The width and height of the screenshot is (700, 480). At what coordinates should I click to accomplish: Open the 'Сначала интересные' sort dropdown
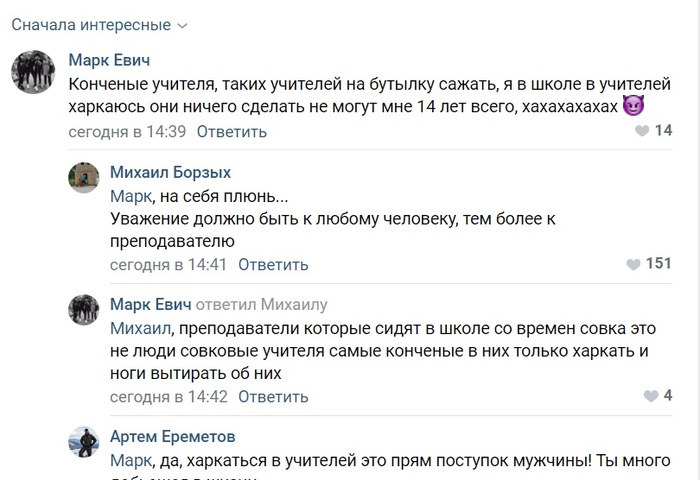[99, 23]
